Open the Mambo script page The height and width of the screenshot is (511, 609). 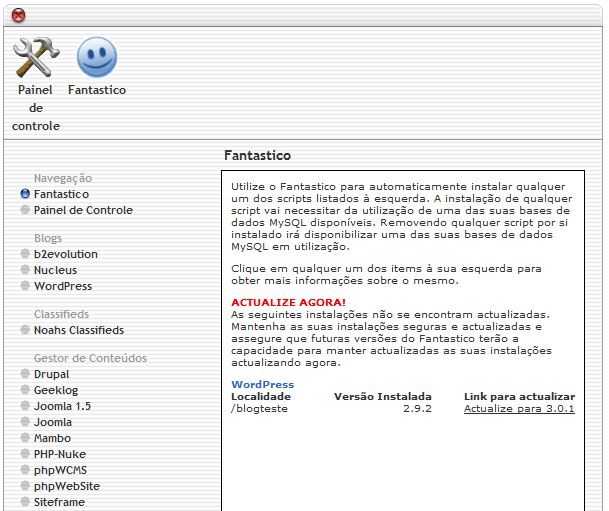point(52,438)
